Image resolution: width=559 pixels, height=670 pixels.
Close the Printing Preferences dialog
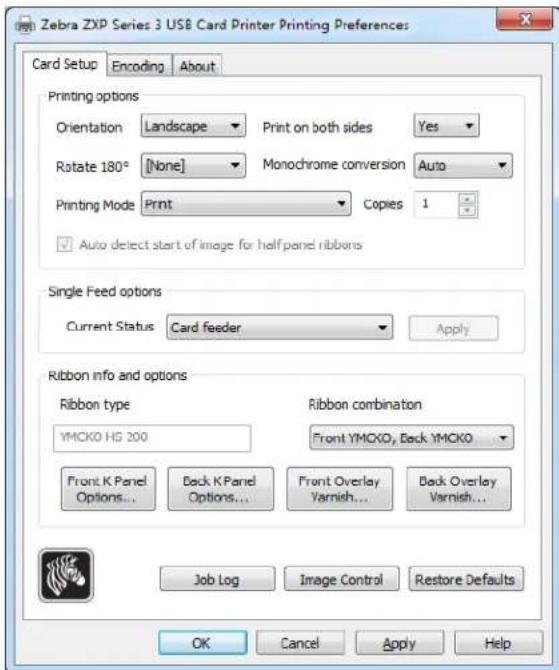point(524,19)
